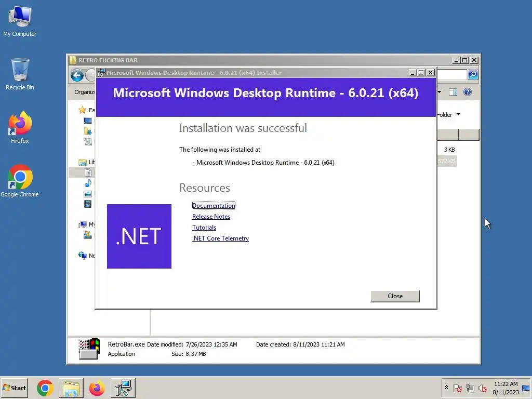532x399 pixels.
Task: Select Pictures library in navigation pane
Action: (x=88, y=194)
